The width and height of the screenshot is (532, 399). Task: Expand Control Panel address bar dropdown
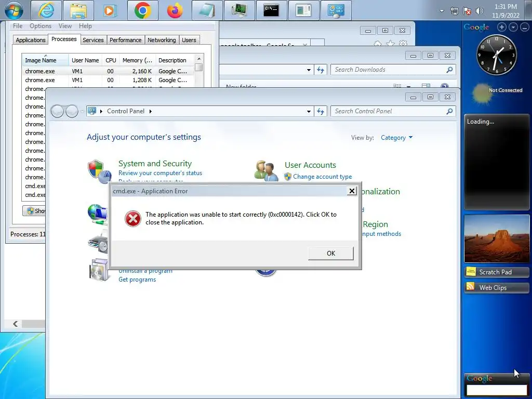(309, 111)
